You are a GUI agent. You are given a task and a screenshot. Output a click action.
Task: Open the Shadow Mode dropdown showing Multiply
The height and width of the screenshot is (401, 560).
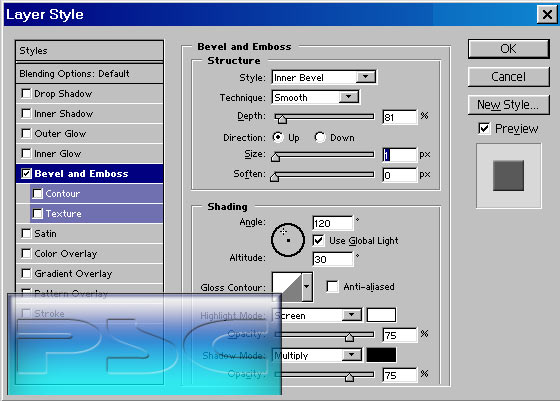click(x=317, y=355)
